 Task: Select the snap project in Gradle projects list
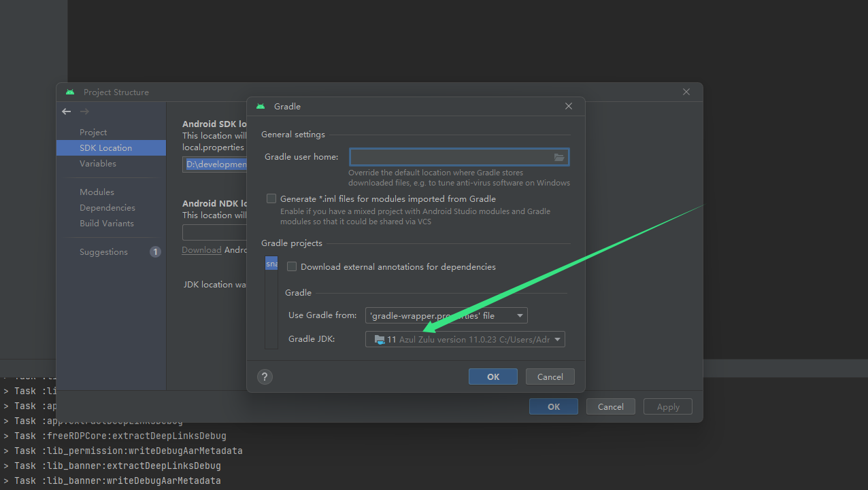coord(271,263)
